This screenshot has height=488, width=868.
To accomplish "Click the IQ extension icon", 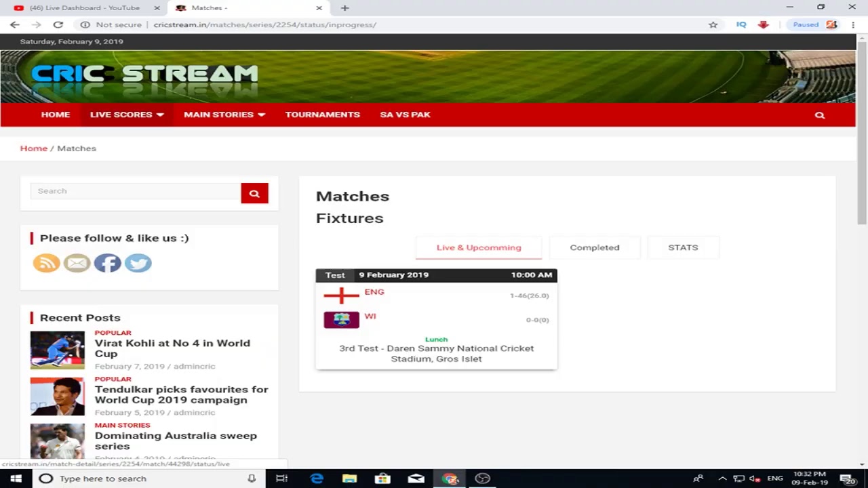I will [741, 24].
